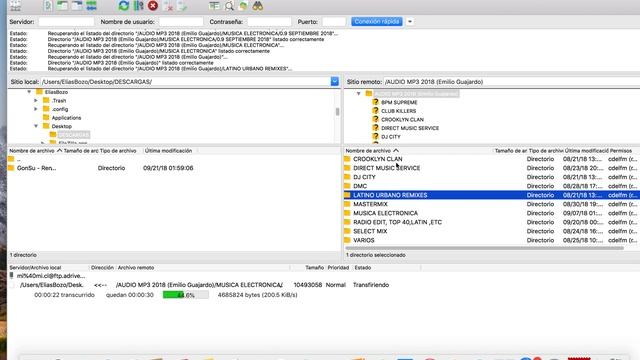Select RADIO EDIT, TOP 40,LATIN ,ETC folder
This screenshot has height=360, width=640.
click(x=397, y=222)
